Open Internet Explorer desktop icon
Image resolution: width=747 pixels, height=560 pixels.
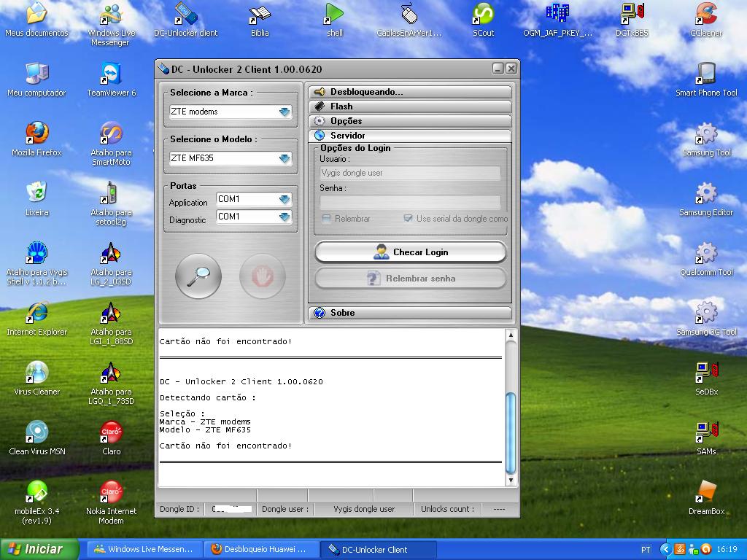click(x=36, y=319)
